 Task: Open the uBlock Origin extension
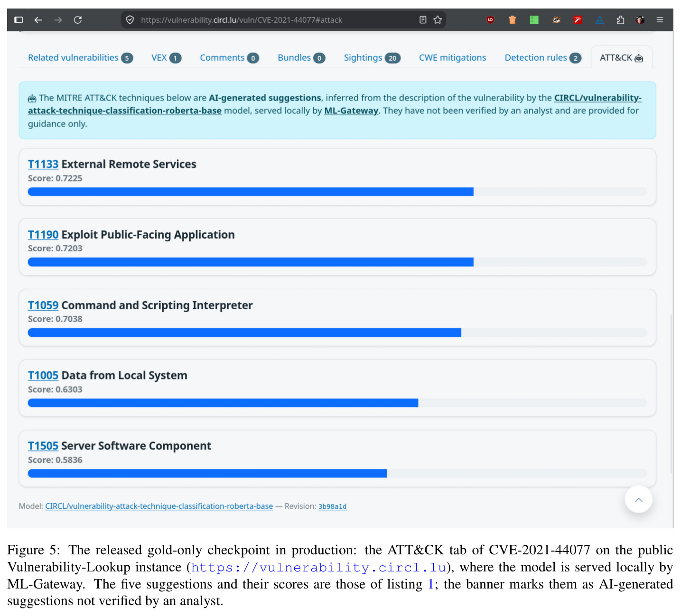point(490,20)
